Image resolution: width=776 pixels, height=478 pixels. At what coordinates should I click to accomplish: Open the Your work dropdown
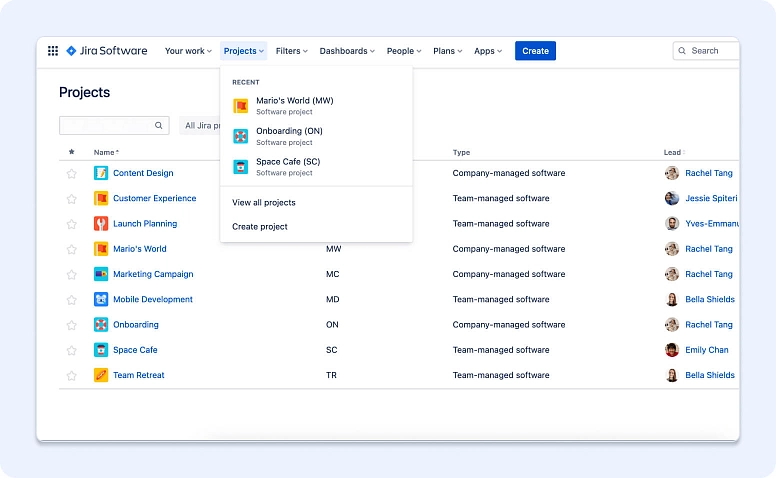[188, 50]
